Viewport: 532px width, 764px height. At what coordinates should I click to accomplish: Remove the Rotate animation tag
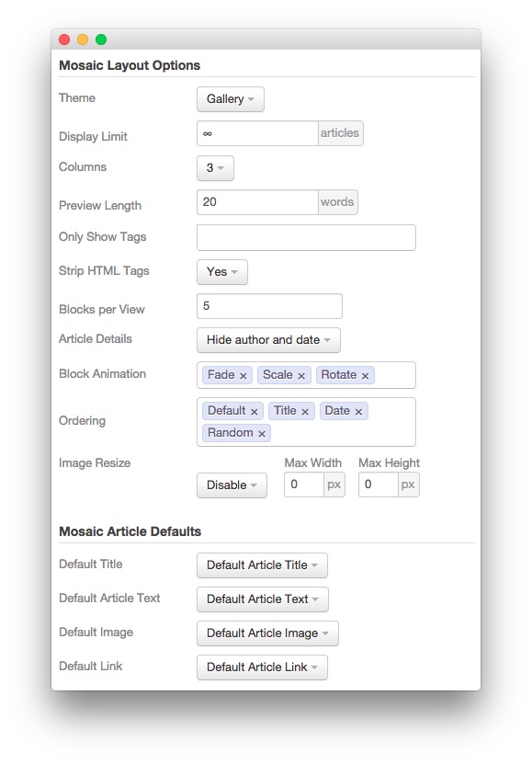pyautogui.click(x=365, y=376)
